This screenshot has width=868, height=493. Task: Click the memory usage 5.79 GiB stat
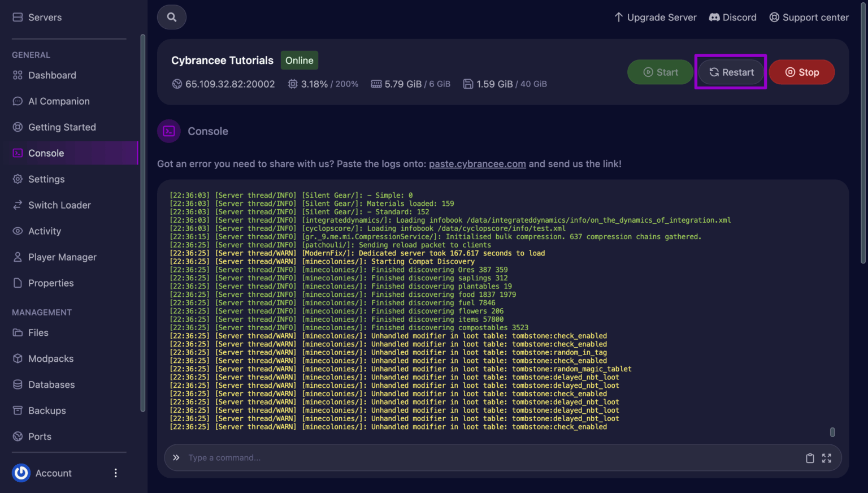click(x=410, y=84)
